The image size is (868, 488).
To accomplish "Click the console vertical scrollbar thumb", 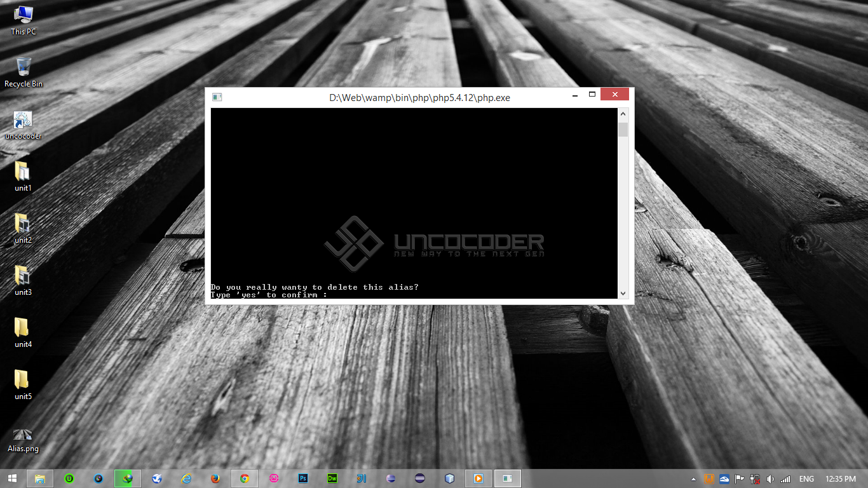I will [x=623, y=130].
